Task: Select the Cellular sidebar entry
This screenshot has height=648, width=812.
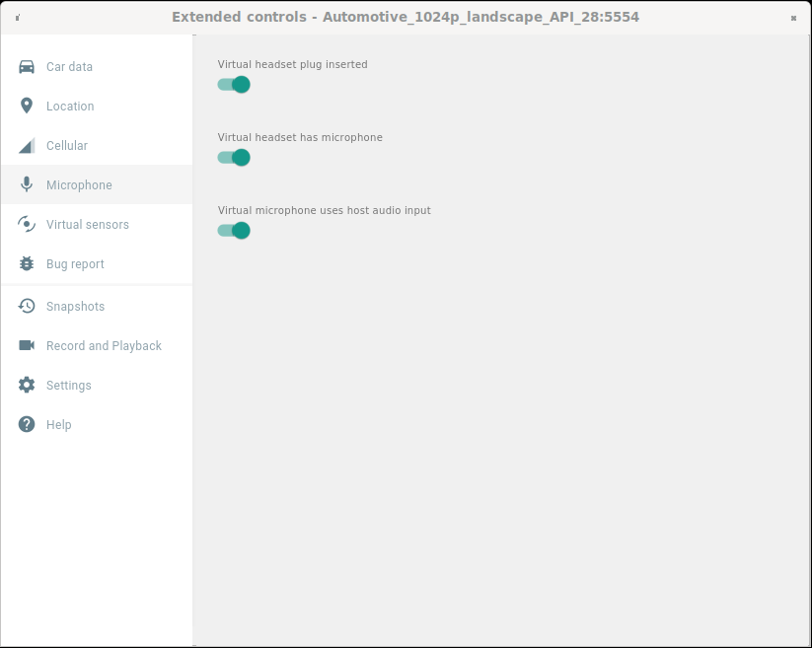Action: [67, 145]
